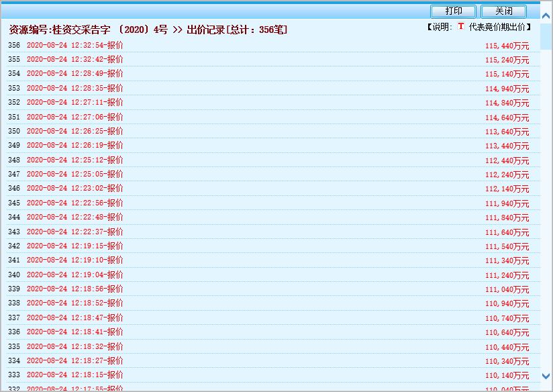The image size is (553, 392).
Task: Select row number 353
Action: point(14,88)
